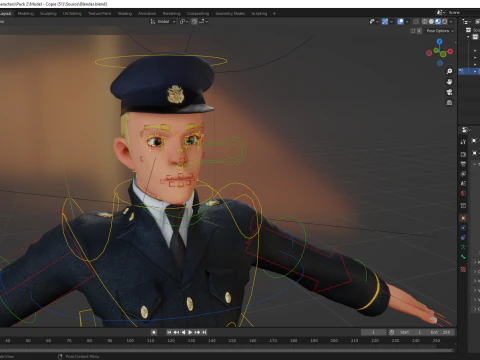This screenshot has height=360, width=480.
Task: Play the animation forward
Action: click(190, 332)
